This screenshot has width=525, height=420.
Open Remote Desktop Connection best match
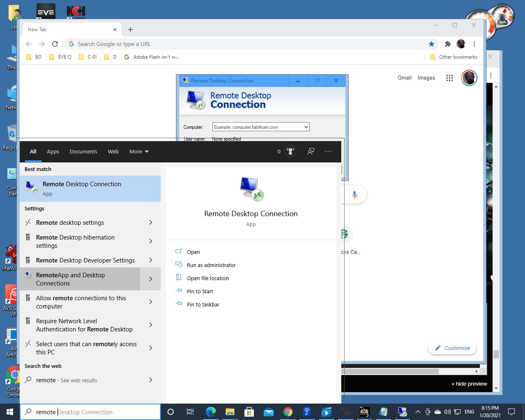(90, 189)
